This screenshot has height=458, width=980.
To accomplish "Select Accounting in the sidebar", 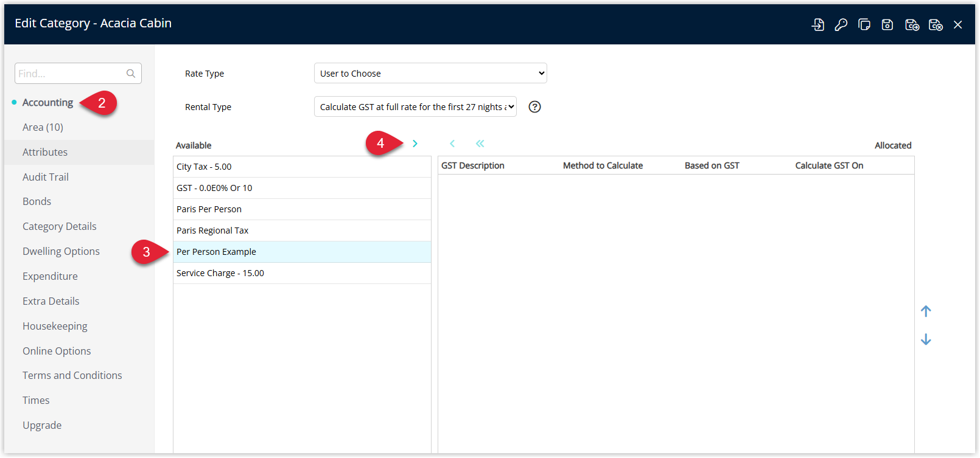I will pyautogui.click(x=47, y=102).
